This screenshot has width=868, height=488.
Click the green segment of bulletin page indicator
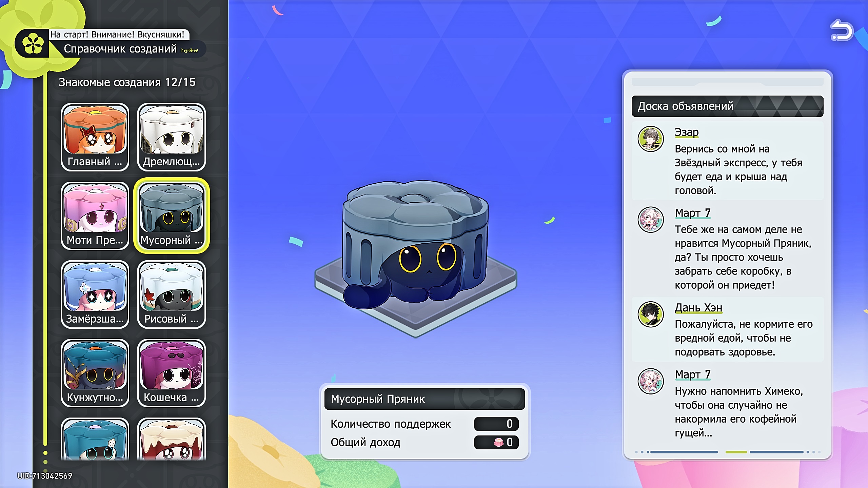coord(736,452)
